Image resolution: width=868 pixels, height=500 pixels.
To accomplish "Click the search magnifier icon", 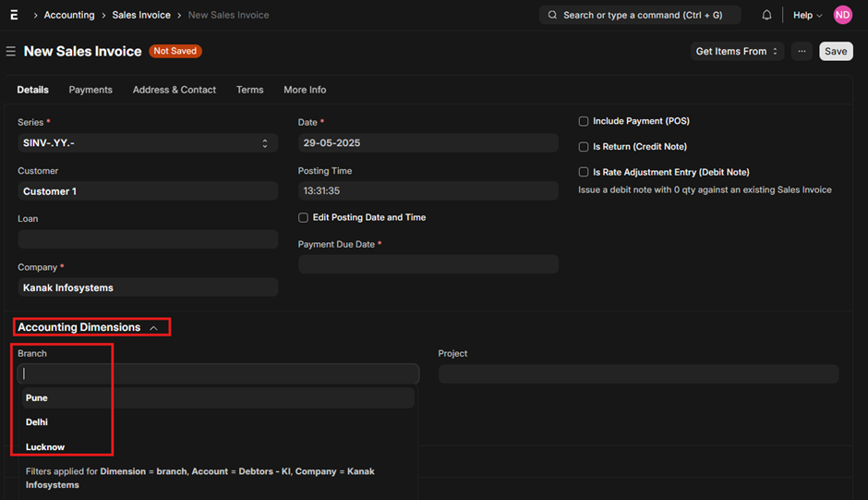I will click(552, 15).
